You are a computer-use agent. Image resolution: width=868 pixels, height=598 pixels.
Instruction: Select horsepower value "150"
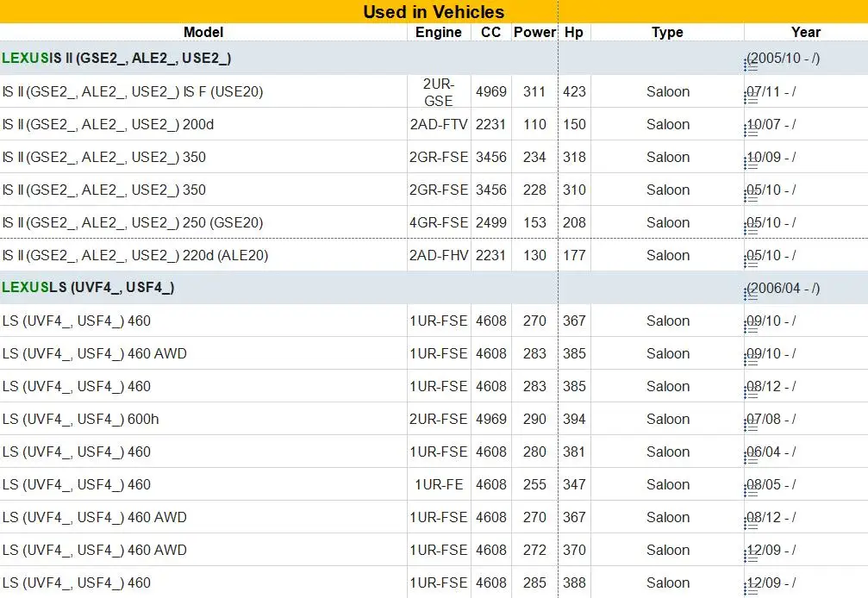pos(574,124)
